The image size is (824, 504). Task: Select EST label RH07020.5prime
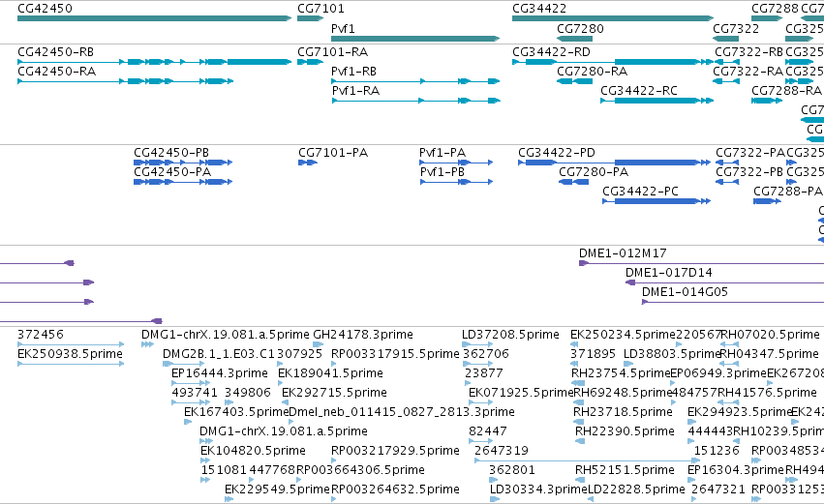point(771,335)
